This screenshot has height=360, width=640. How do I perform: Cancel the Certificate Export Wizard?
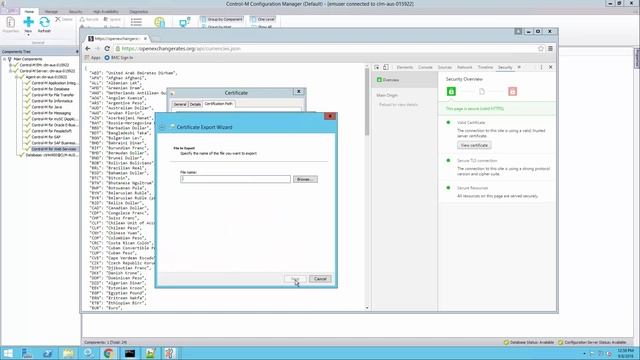tap(320, 279)
